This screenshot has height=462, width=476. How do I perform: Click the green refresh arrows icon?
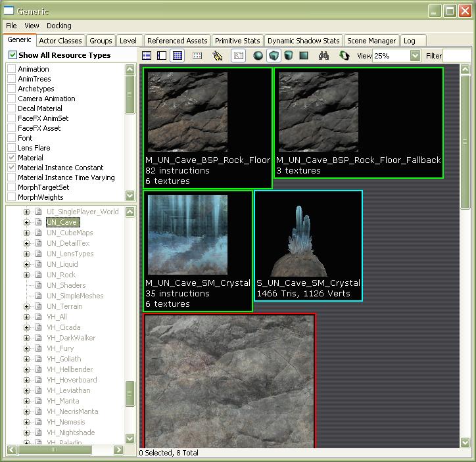[344, 56]
